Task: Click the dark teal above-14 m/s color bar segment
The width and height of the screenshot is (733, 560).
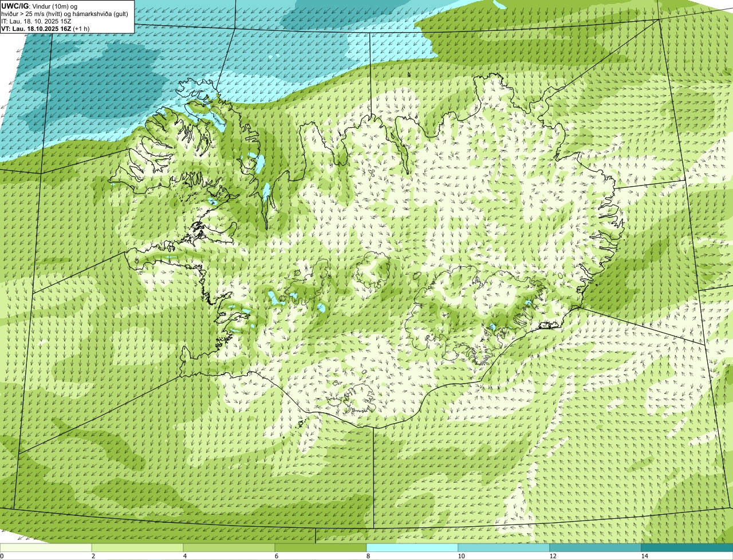Action: pyautogui.click(x=687, y=547)
